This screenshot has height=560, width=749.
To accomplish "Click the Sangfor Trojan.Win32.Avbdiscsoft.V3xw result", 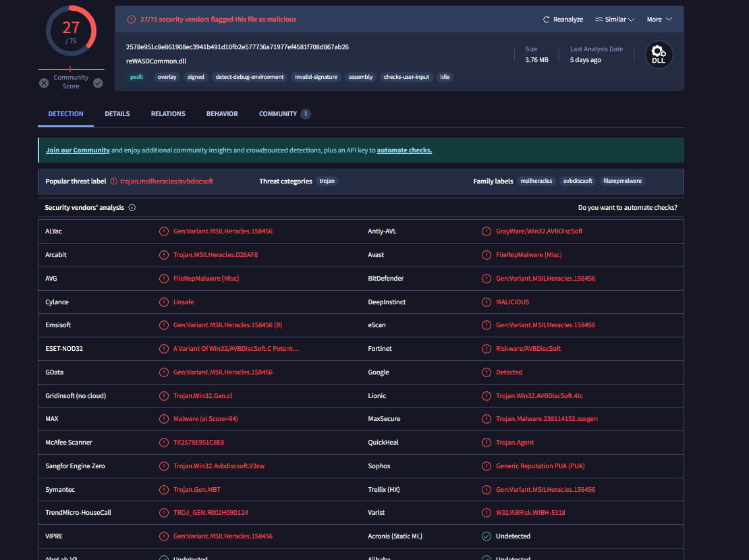I will point(219,466).
